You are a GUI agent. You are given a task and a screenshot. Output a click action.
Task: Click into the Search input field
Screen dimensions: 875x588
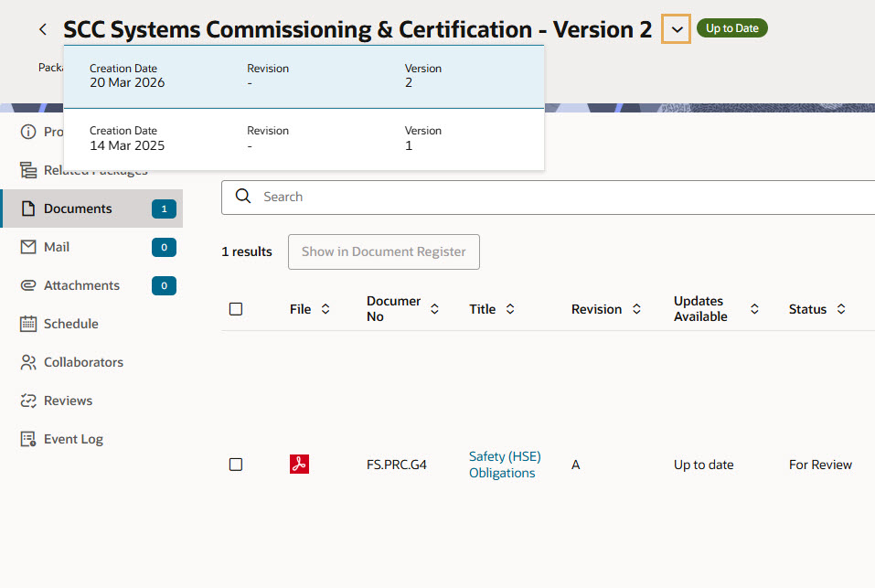point(549,197)
